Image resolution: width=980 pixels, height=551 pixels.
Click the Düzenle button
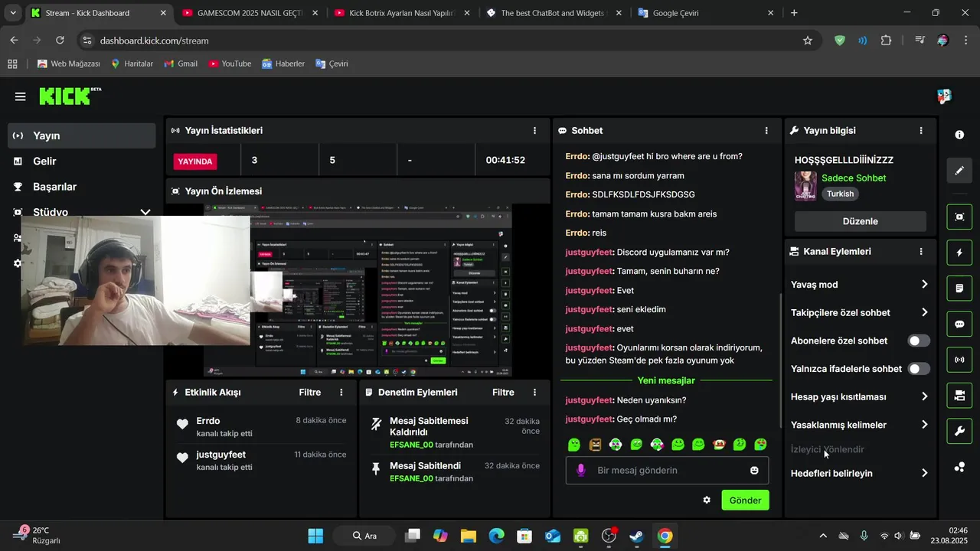coord(861,221)
